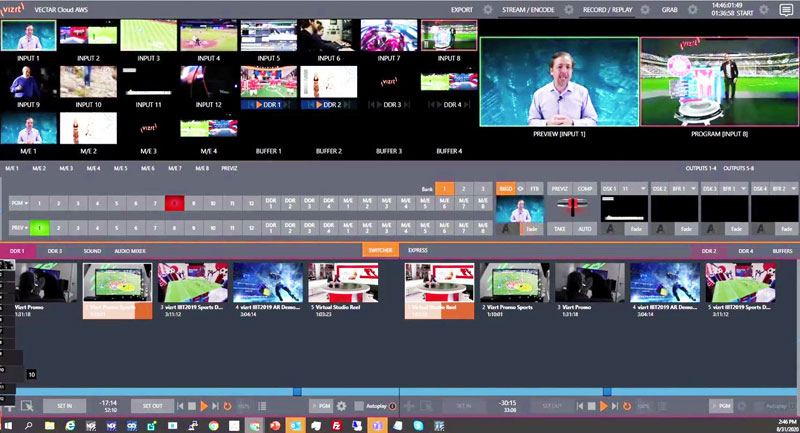Open Skype from the Windows taskbar
The image size is (800, 433).
coord(418,425)
